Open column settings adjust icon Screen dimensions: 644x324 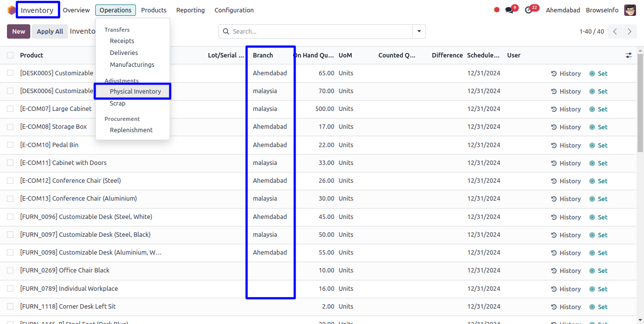pos(629,55)
